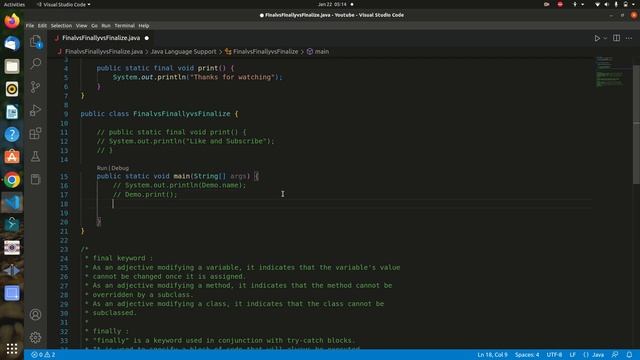The width and height of the screenshot is (640, 360).
Task: Open Rhythmbox from the dock
Action: click(x=12, y=89)
